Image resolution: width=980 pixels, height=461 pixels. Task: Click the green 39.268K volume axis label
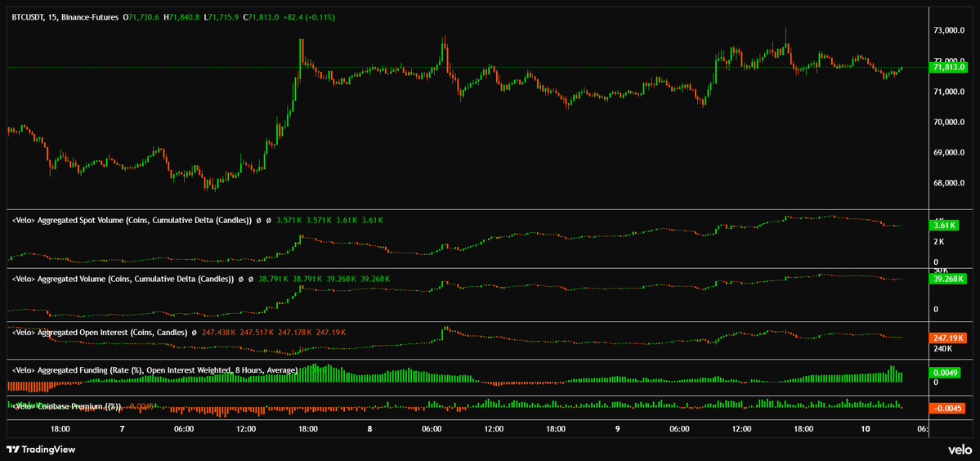coord(949,279)
